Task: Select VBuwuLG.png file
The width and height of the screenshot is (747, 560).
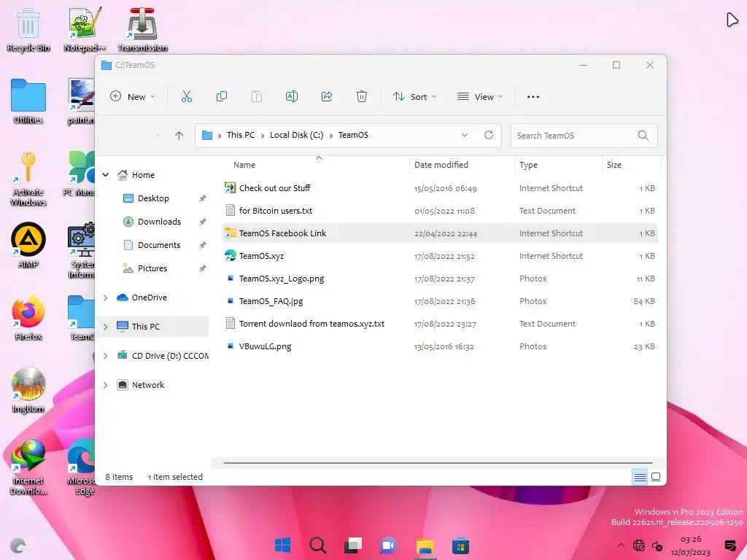Action: [440, 346]
